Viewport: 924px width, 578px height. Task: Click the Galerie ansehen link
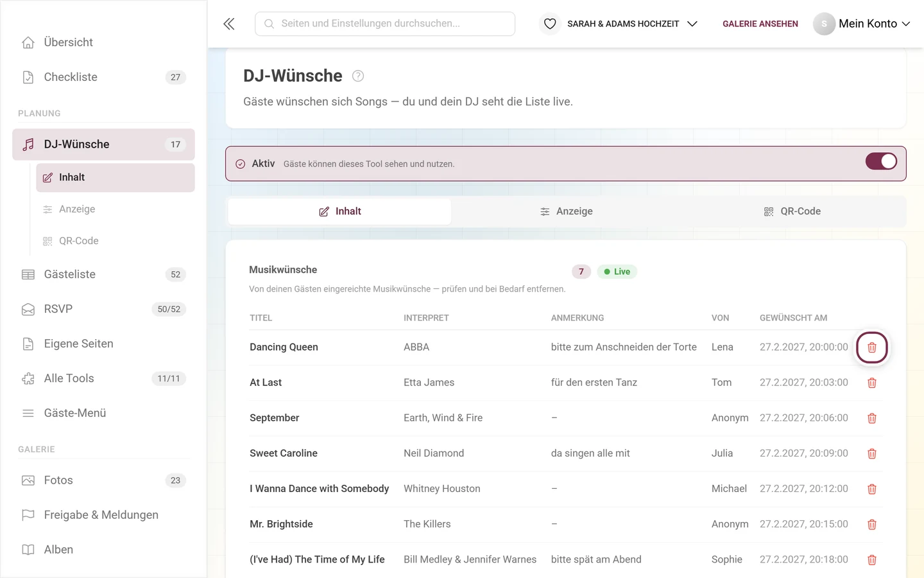tap(760, 24)
